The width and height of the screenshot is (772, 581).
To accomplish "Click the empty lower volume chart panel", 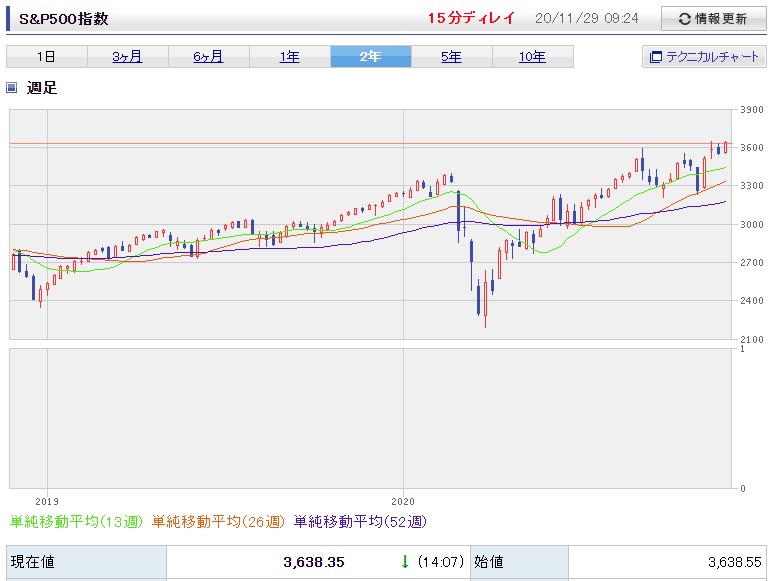I will 371,419.
